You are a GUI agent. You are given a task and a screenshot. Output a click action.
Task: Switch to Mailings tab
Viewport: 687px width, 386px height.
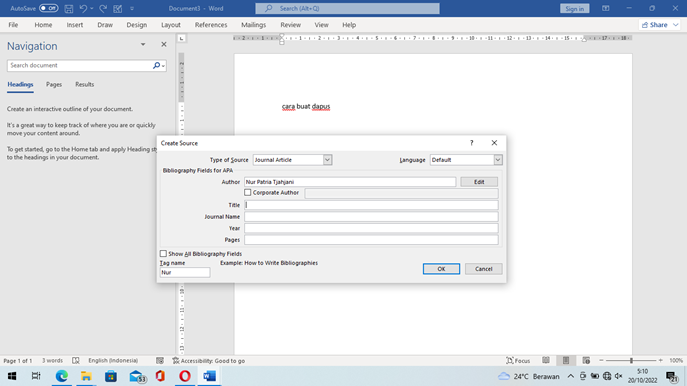tap(253, 25)
